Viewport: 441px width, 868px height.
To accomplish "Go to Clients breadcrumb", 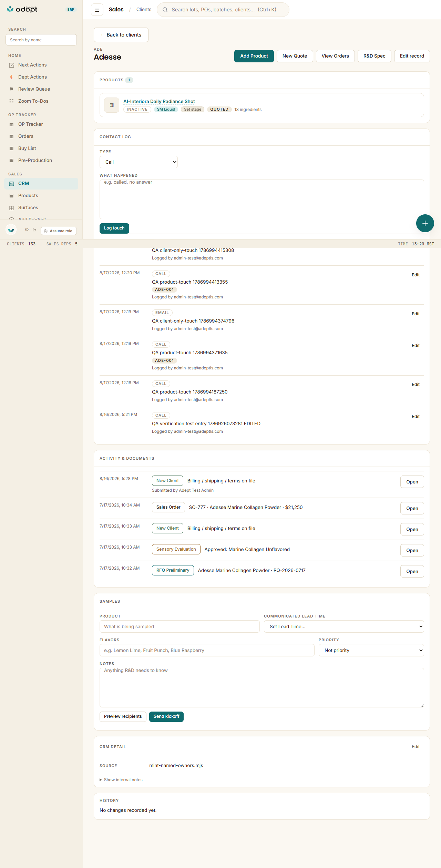I will 144,10.
